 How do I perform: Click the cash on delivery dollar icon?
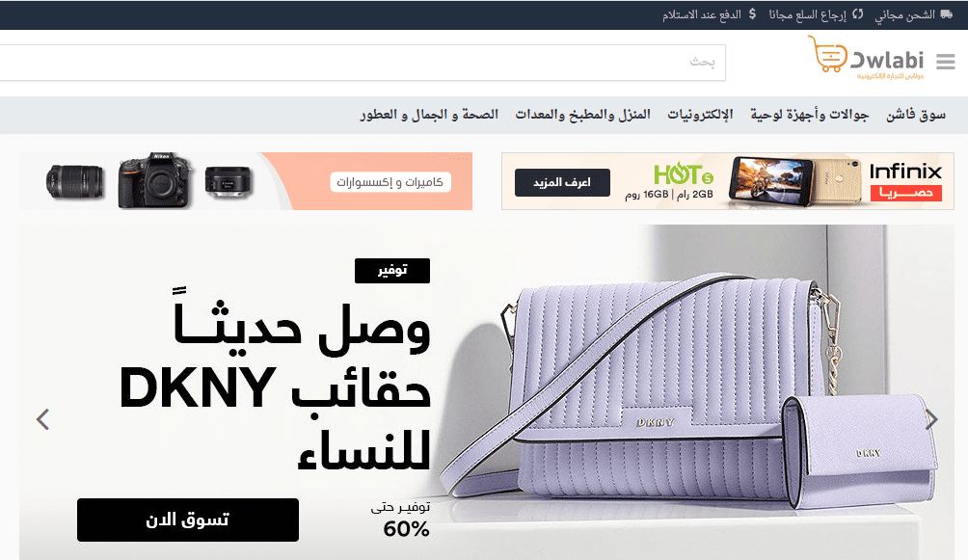(x=752, y=14)
